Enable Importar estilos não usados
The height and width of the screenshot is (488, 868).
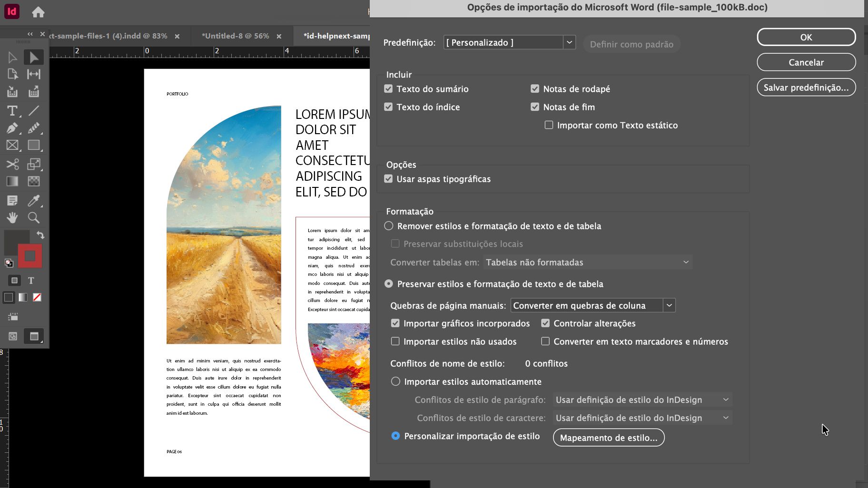point(395,342)
